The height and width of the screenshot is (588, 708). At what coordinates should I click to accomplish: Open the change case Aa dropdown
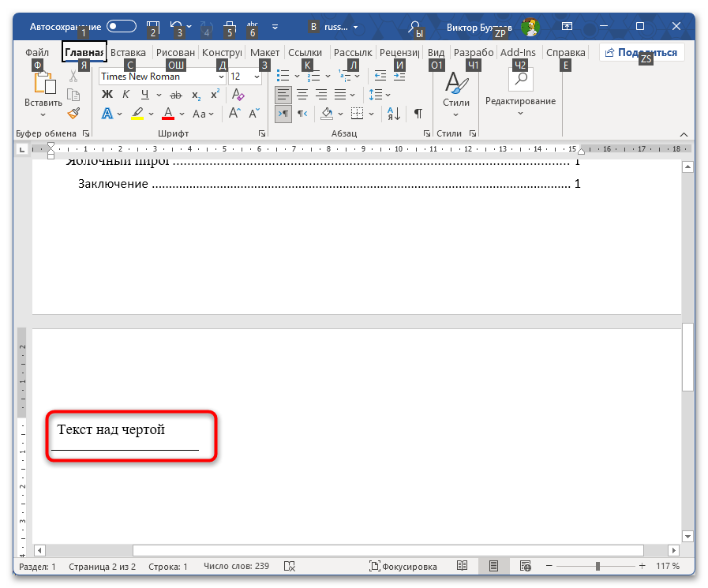[203, 114]
